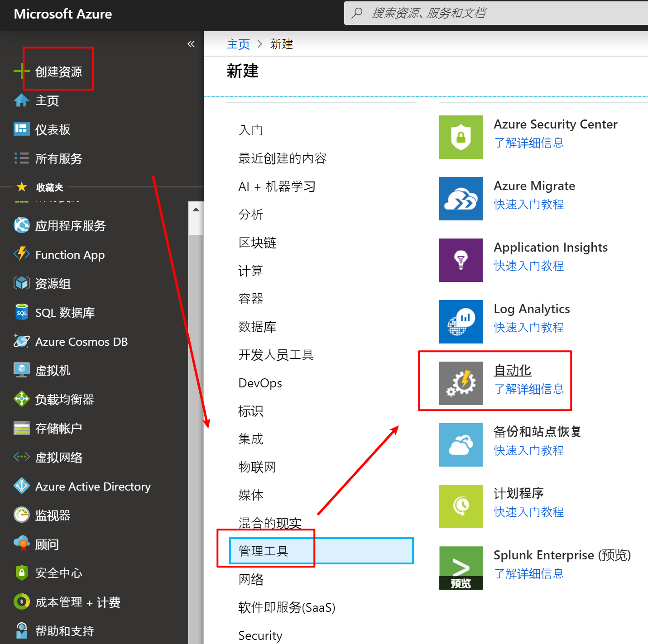The height and width of the screenshot is (644, 648).
Task: Select the 媒体 category
Action: coord(251,495)
